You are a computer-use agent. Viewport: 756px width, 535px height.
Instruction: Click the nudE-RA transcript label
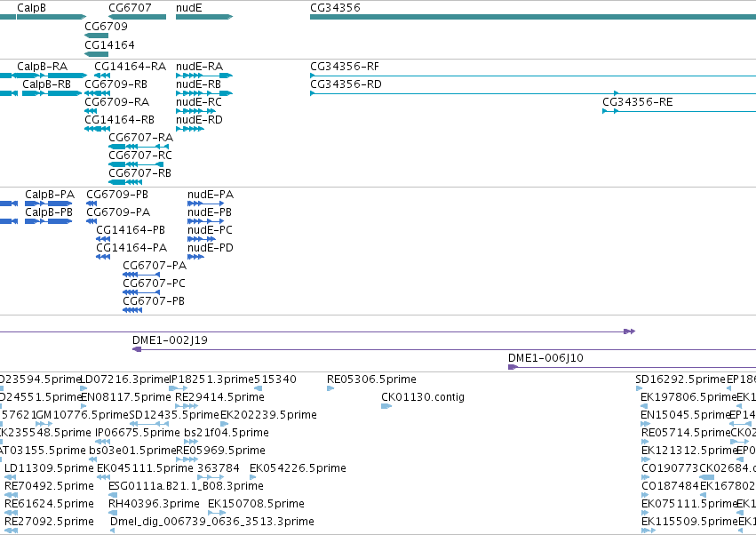click(x=200, y=66)
